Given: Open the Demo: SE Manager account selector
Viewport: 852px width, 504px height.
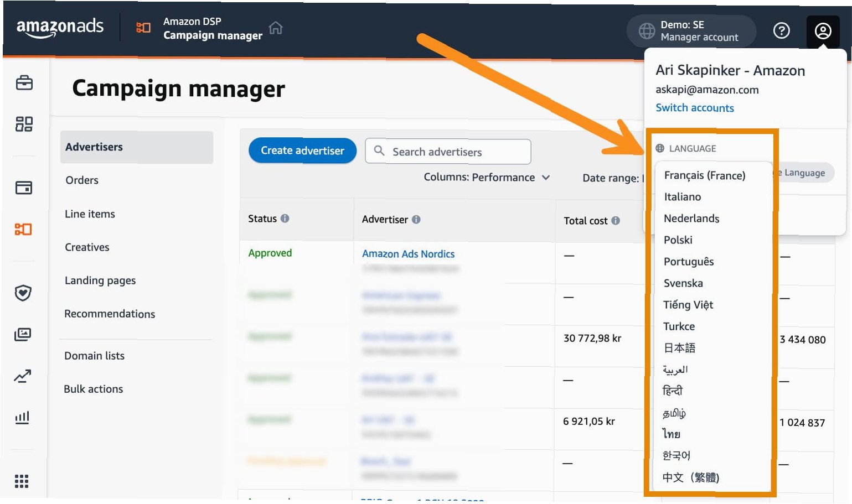Looking at the screenshot, I should tap(691, 31).
